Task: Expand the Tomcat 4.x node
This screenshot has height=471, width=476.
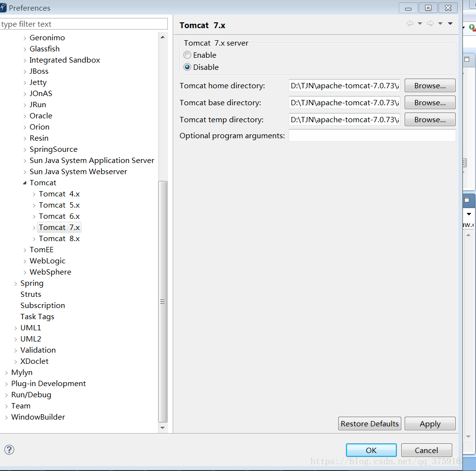Action: pos(34,194)
